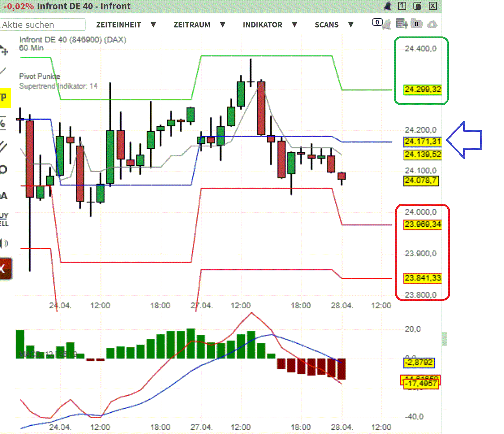Click the cloud upload icon
The height and width of the screenshot is (434, 504).
point(432,24)
